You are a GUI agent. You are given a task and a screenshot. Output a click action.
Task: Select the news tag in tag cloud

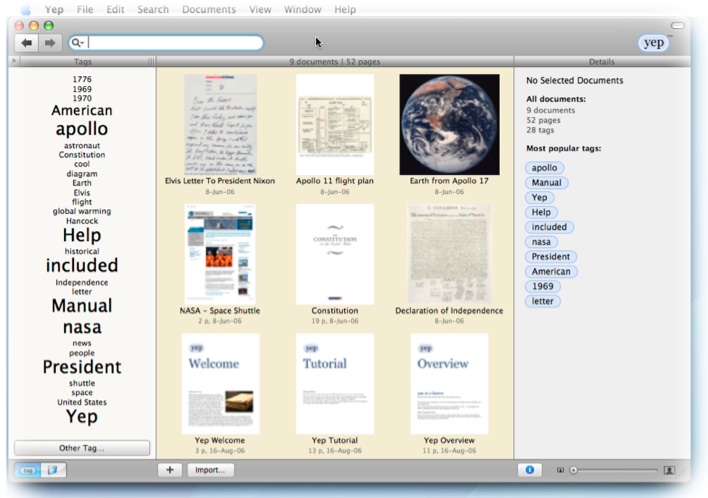(x=82, y=343)
